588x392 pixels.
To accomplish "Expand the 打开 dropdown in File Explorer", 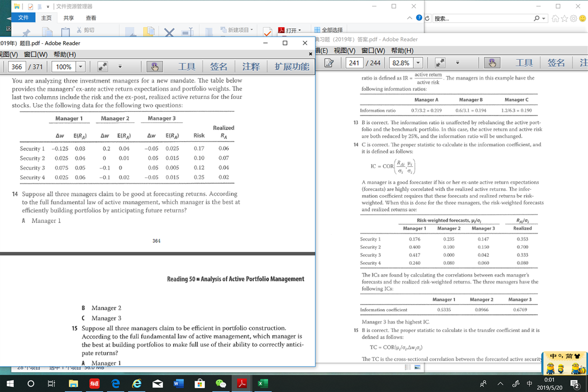I will pyautogui.click(x=300, y=30).
